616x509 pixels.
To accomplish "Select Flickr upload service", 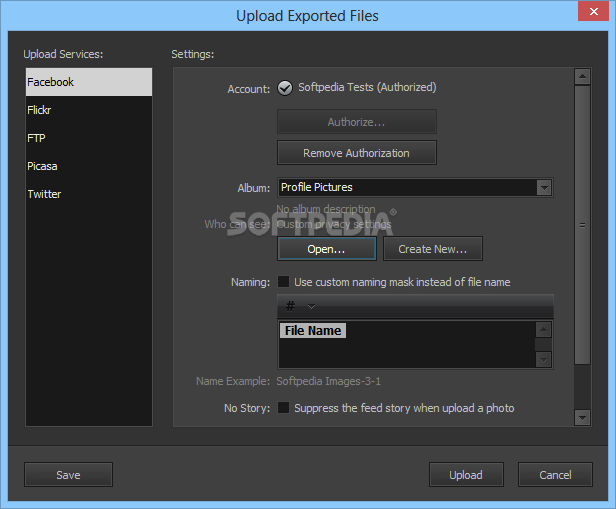I will (89, 110).
